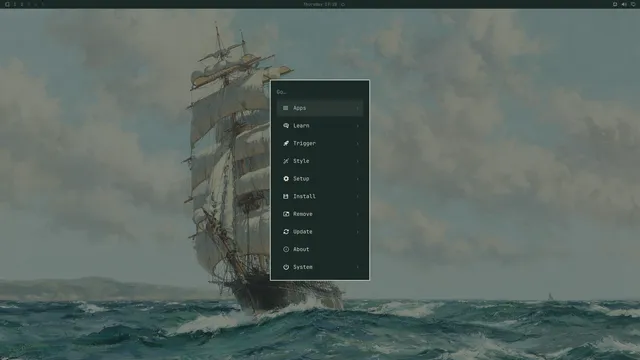Click the Update refresh-arrows icon
Image resolution: width=640 pixels, height=360 pixels.
tap(286, 231)
